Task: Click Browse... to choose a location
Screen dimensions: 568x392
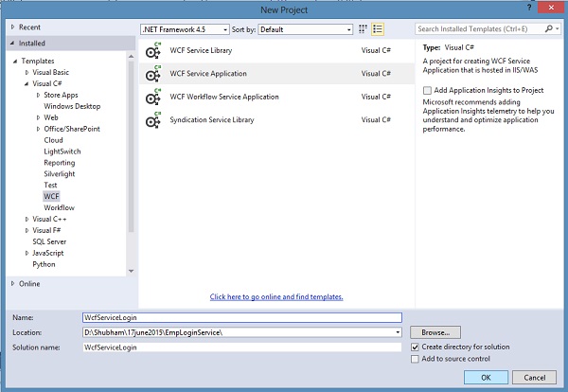Action: click(x=435, y=332)
